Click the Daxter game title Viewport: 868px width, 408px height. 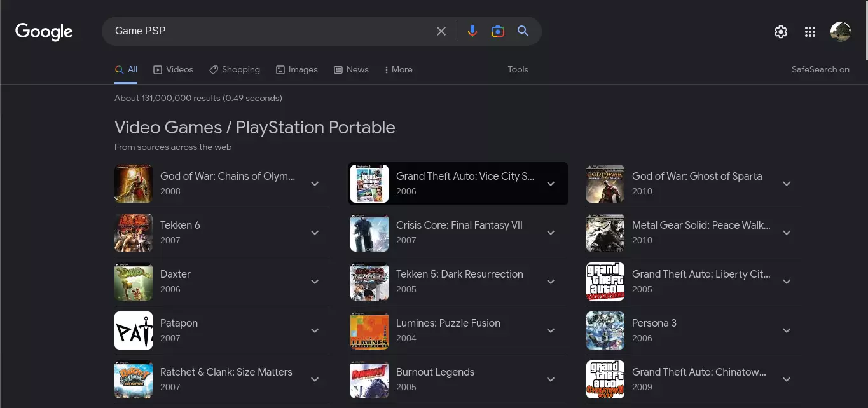pyautogui.click(x=176, y=274)
